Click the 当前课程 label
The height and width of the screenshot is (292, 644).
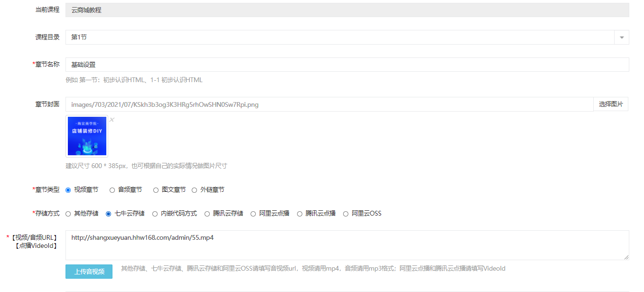click(47, 9)
